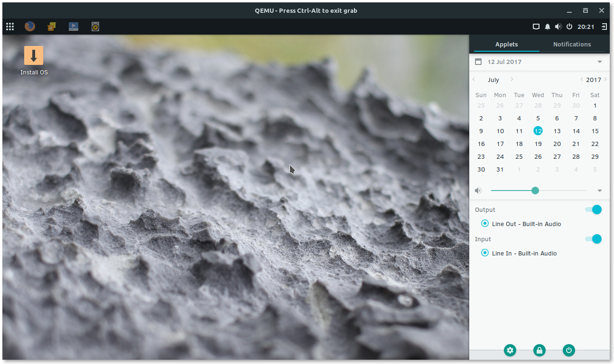Launch the video player from the panel
The width and height of the screenshot is (614, 364).
click(74, 27)
